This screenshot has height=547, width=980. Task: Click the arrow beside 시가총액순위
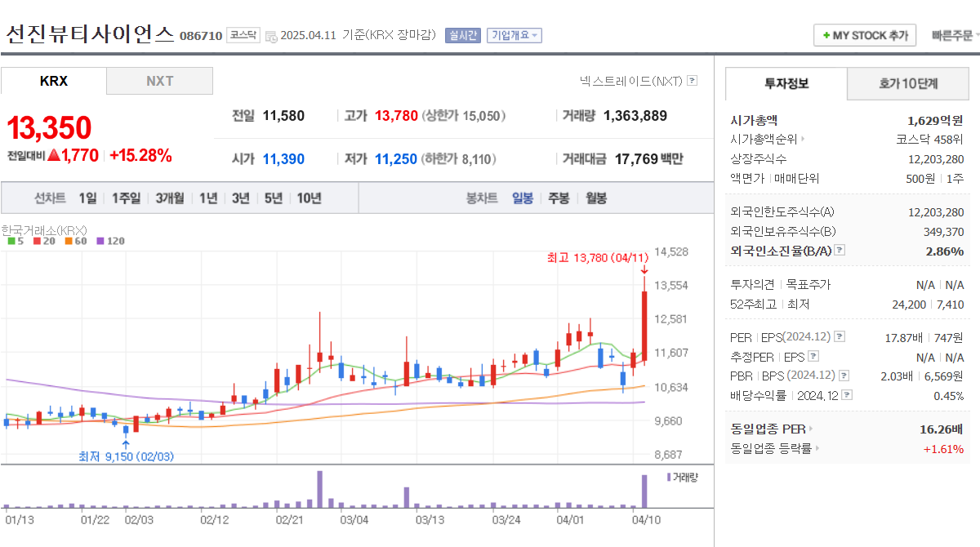(803, 140)
